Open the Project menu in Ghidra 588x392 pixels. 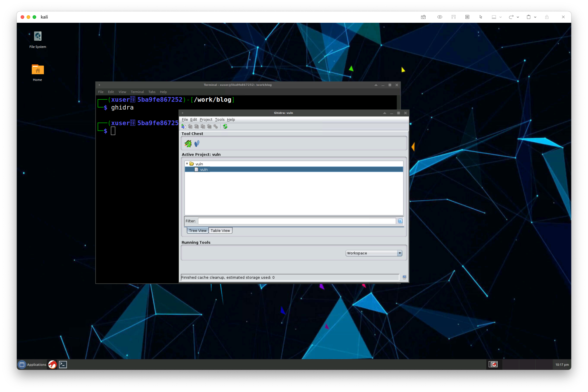click(x=206, y=119)
